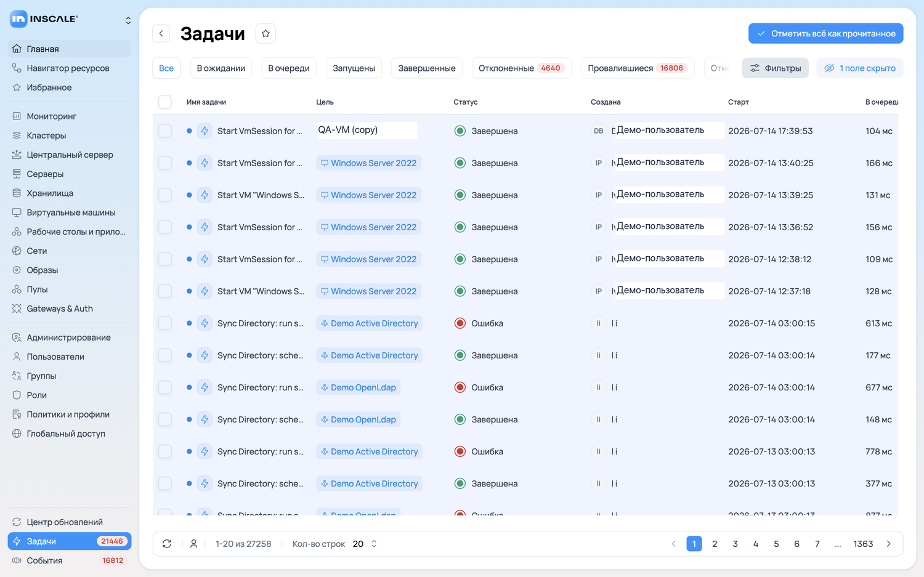
Task: Sort by the Статус column header
Action: pos(466,102)
